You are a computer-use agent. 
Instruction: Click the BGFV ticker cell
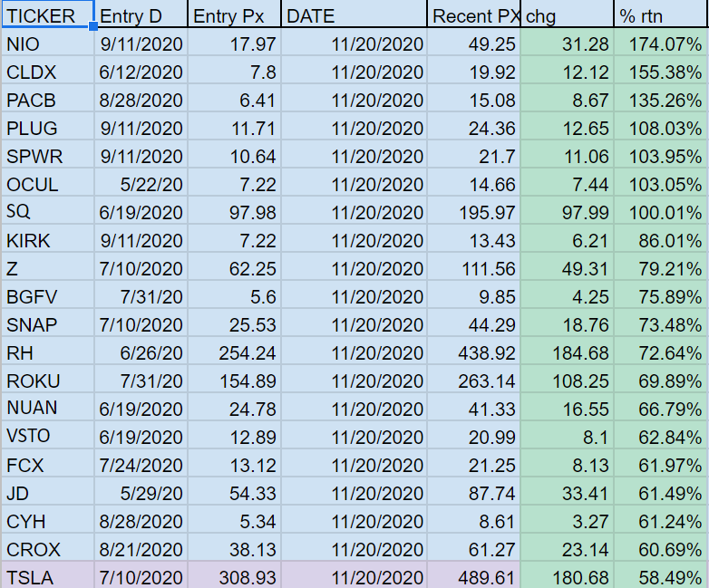point(47,294)
